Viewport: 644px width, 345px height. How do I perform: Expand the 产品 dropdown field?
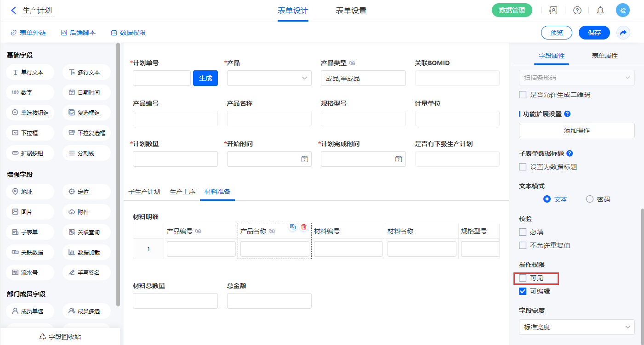269,78
